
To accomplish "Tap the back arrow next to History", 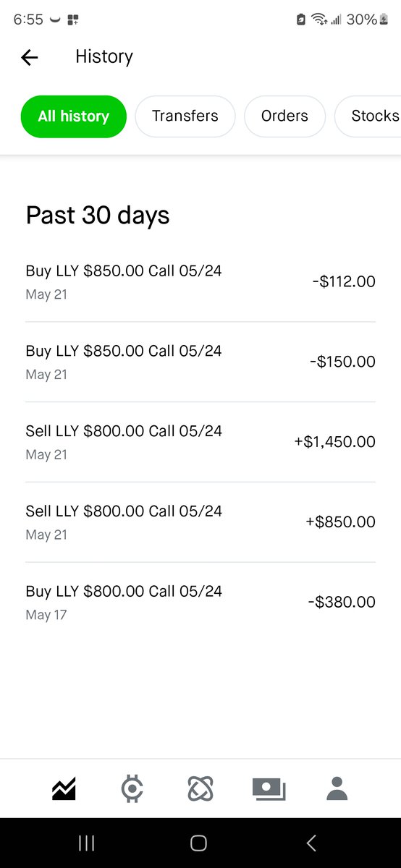I will tap(29, 57).
